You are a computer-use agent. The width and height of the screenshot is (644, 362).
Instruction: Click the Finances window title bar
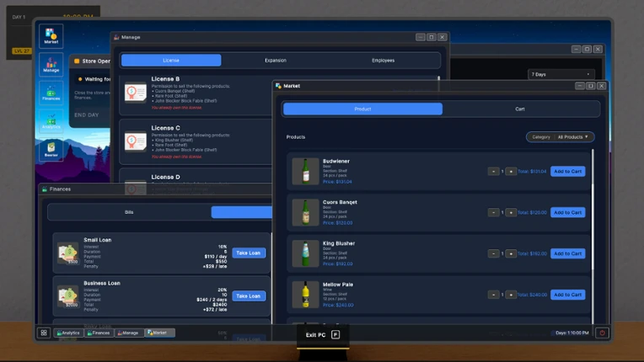tap(156, 189)
